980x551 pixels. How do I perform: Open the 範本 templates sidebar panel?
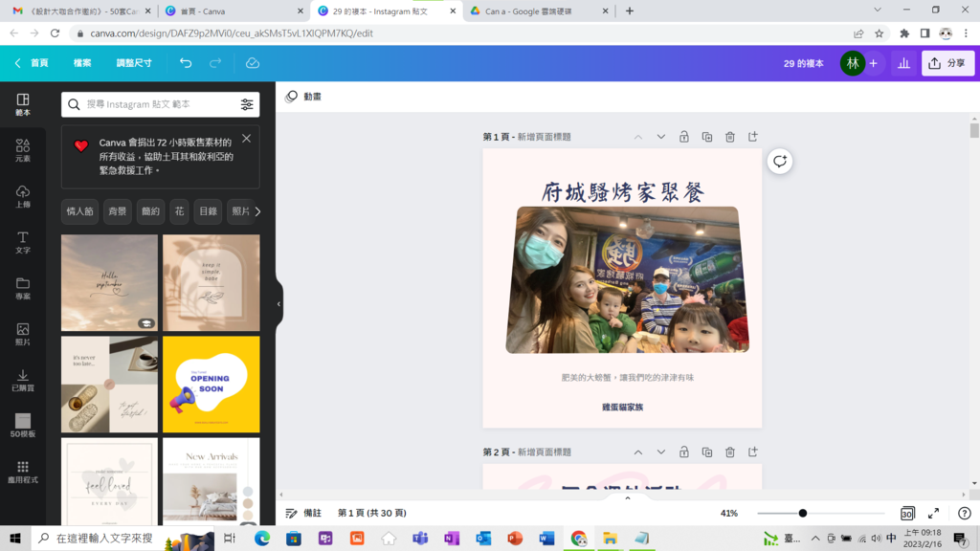pos(23,104)
